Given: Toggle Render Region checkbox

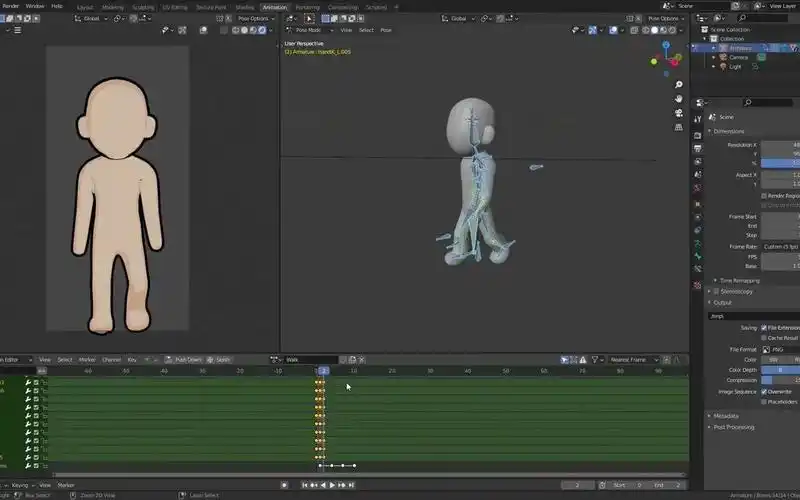Looking at the screenshot, I should tap(764, 195).
